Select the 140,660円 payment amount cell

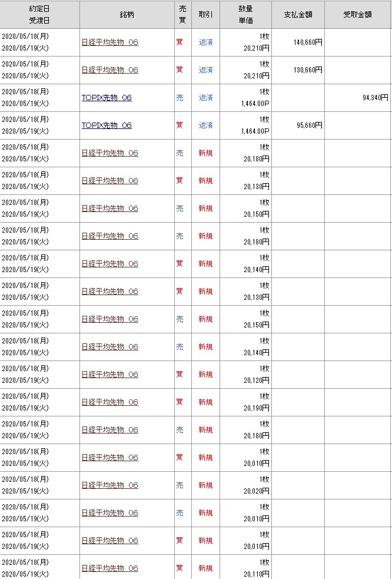click(x=307, y=42)
